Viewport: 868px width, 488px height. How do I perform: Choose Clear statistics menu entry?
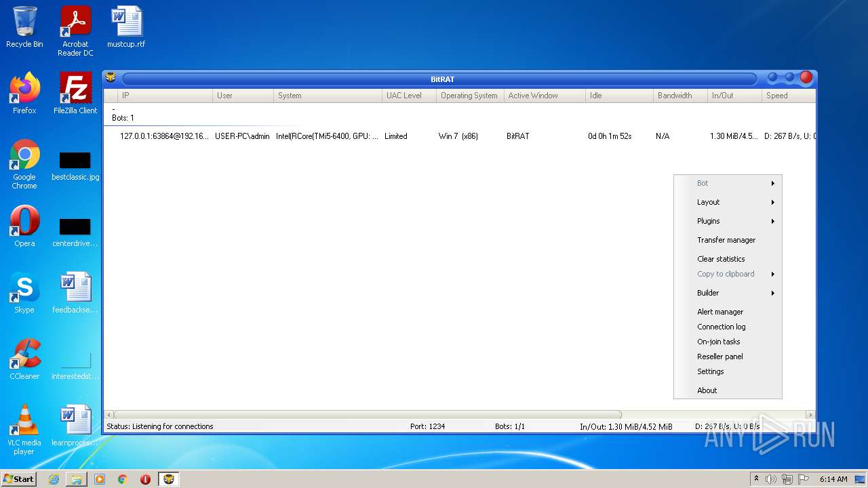(728, 259)
